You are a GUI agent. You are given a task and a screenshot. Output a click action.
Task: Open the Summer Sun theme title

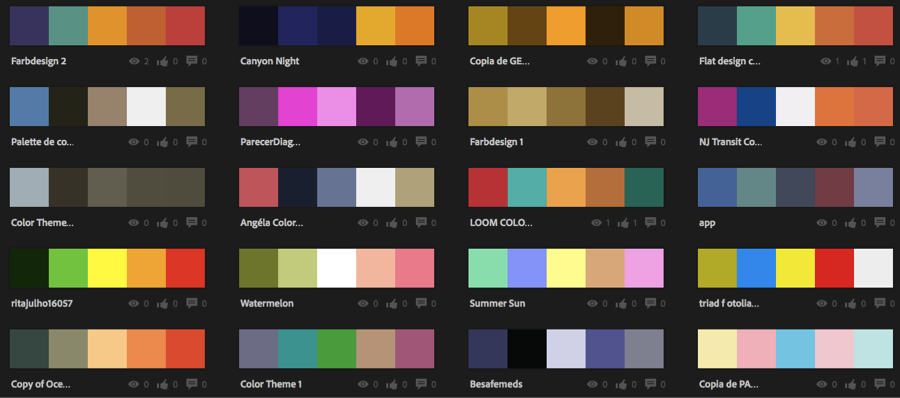pyautogui.click(x=497, y=303)
